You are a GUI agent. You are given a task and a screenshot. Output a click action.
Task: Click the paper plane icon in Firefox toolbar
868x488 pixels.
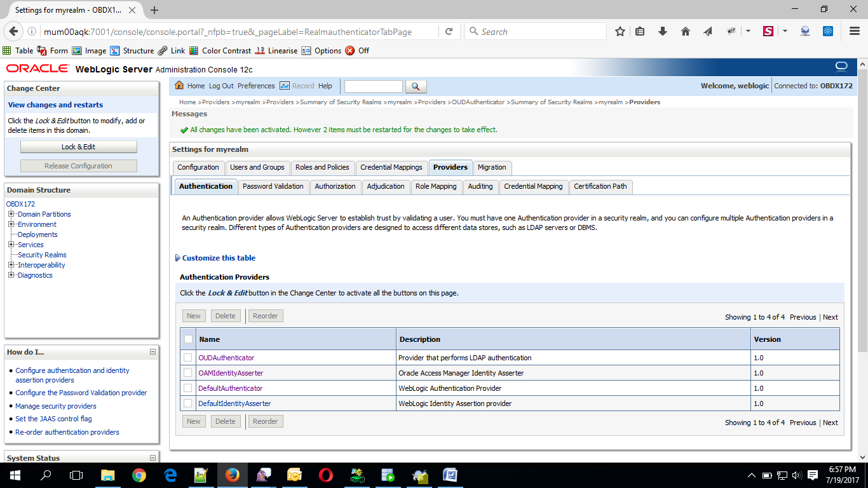click(707, 31)
